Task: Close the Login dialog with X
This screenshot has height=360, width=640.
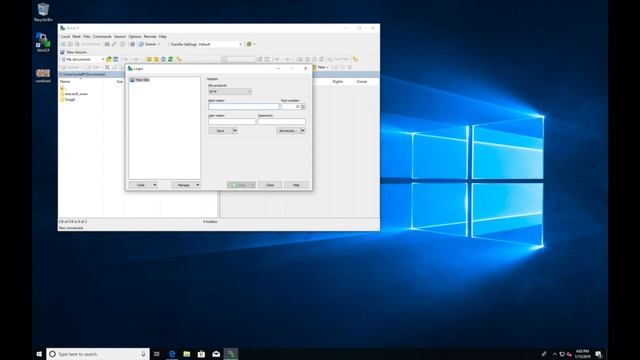Action: [305, 69]
